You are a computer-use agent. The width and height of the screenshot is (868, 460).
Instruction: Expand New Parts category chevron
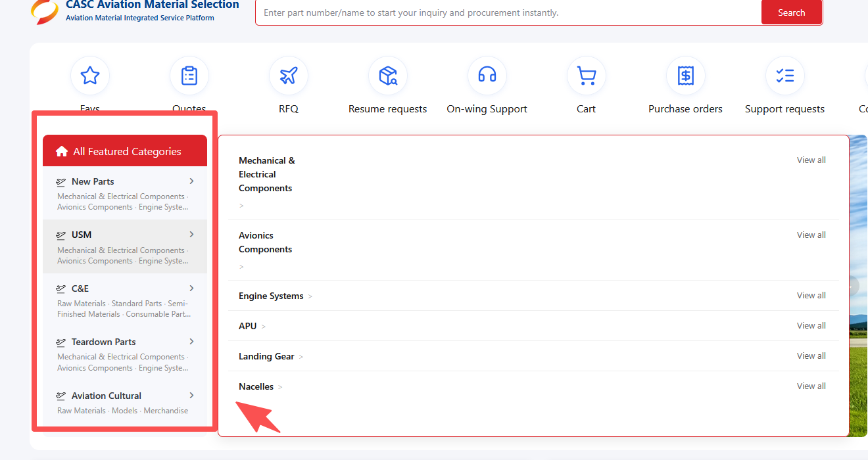191,181
